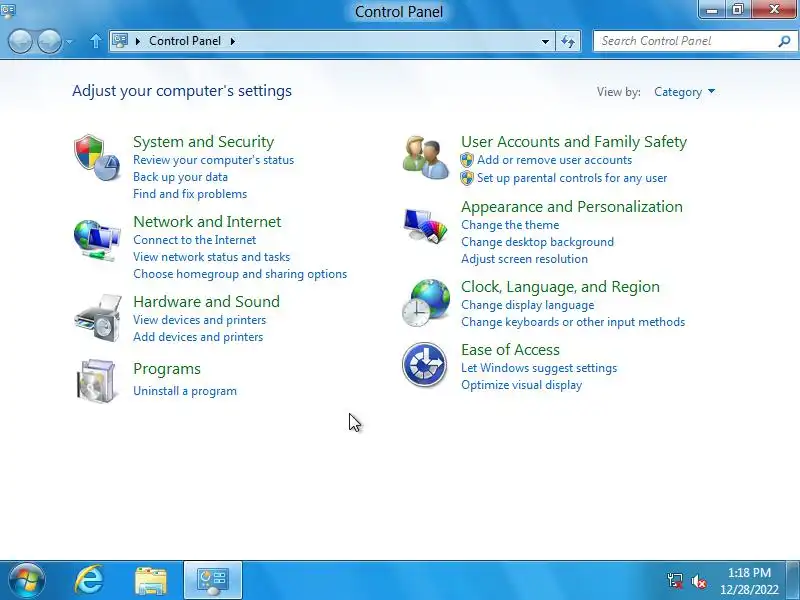The width and height of the screenshot is (800, 600).
Task: Click Back up your data
Action: click(x=181, y=177)
